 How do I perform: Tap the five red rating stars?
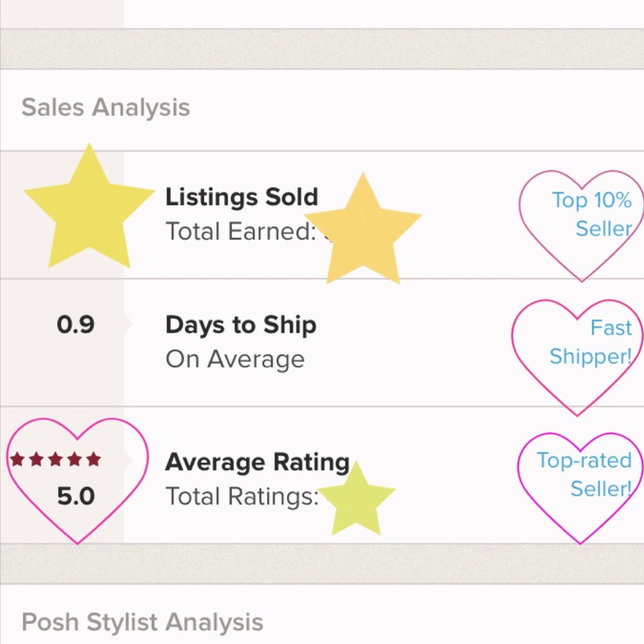point(56,459)
